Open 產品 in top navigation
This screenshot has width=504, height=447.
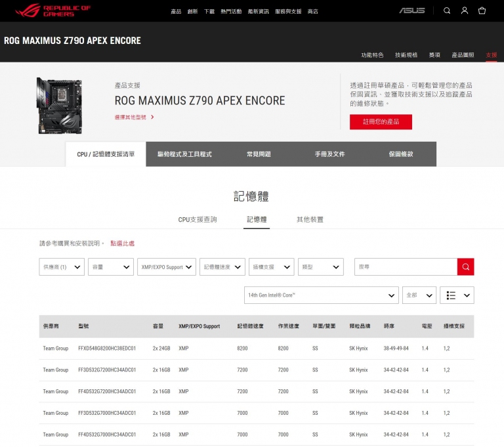(176, 12)
